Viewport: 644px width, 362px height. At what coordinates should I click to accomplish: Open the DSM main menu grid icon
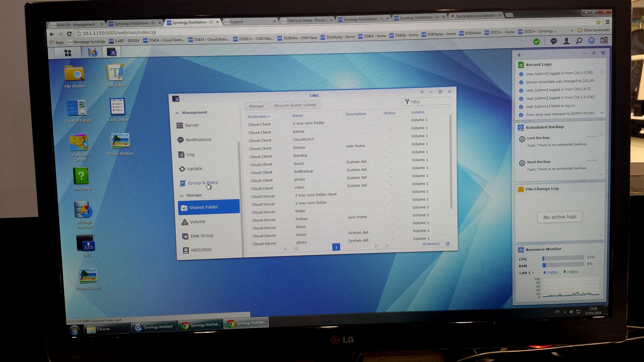(68, 53)
